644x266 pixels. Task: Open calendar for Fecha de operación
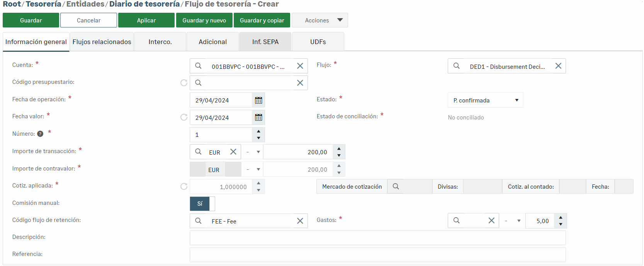point(258,101)
